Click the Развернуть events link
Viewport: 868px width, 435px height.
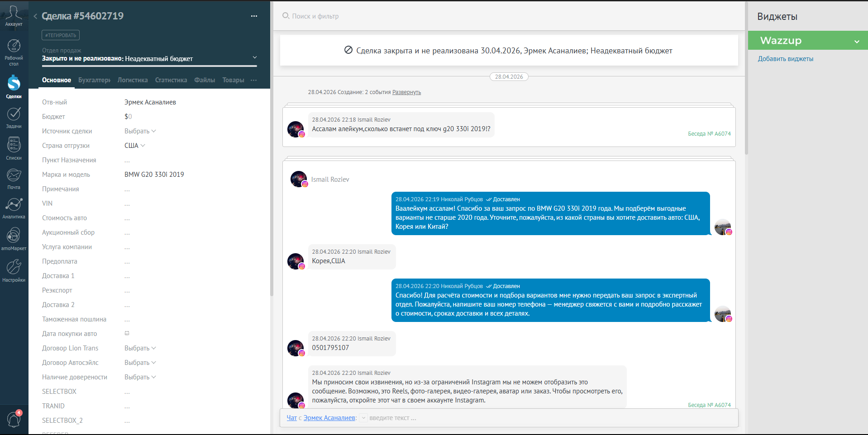pos(406,92)
